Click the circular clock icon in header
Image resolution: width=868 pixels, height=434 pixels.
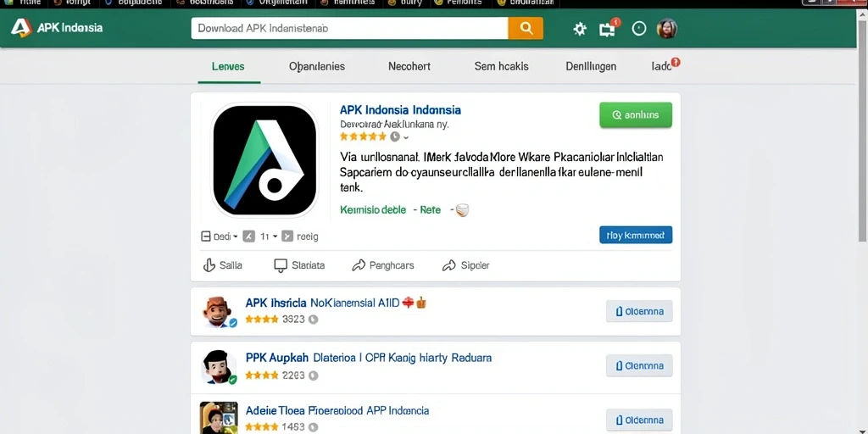pyautogui.click(x=639, y=29)
